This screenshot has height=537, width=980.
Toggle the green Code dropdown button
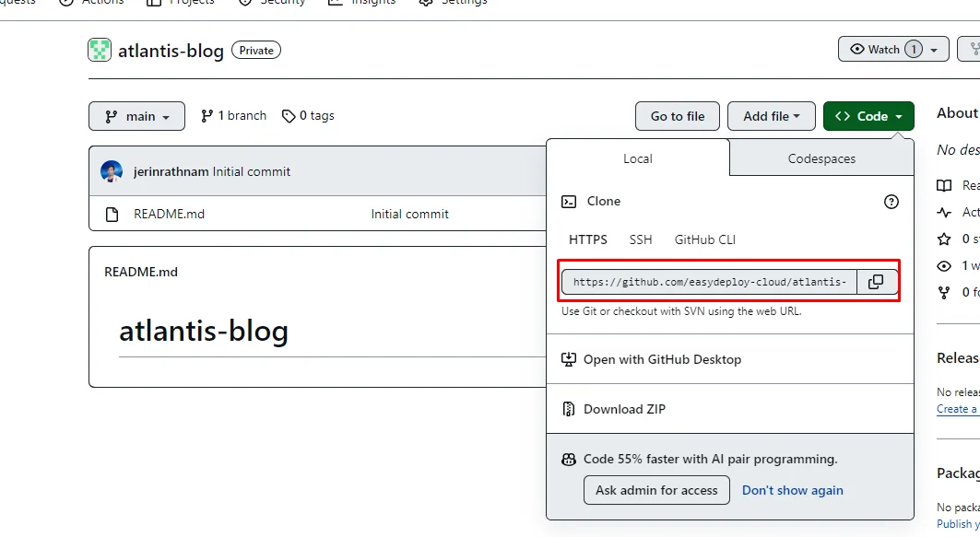868,116
